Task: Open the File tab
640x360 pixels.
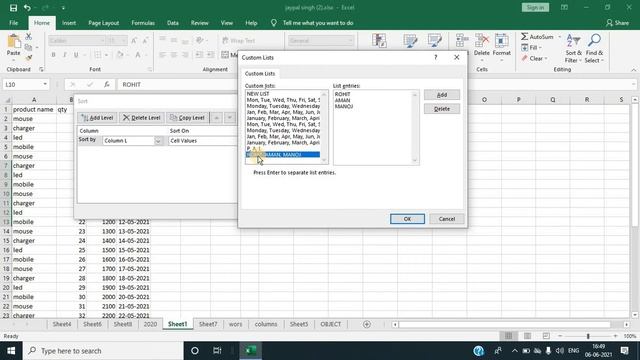Action: tap(13, 23)
